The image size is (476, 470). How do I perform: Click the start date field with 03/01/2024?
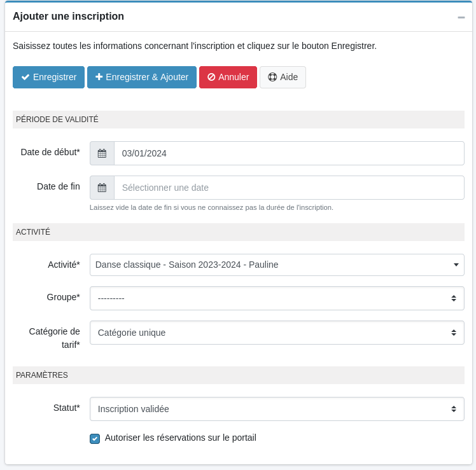(289, 153)
